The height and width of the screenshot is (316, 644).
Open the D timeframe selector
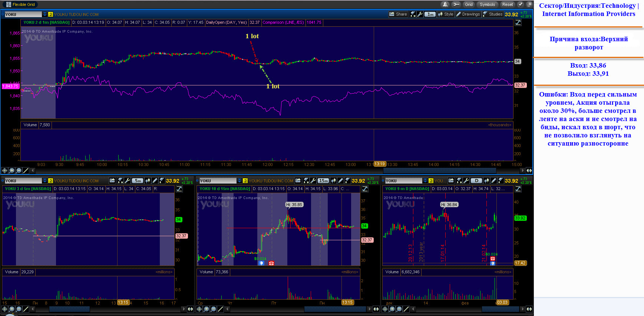point(476,180)
